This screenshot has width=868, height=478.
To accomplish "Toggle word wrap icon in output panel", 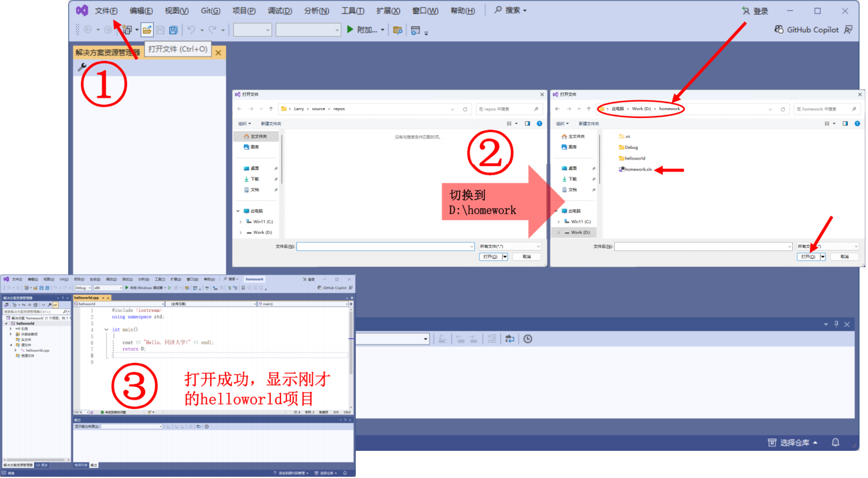I will click(510, 339).
